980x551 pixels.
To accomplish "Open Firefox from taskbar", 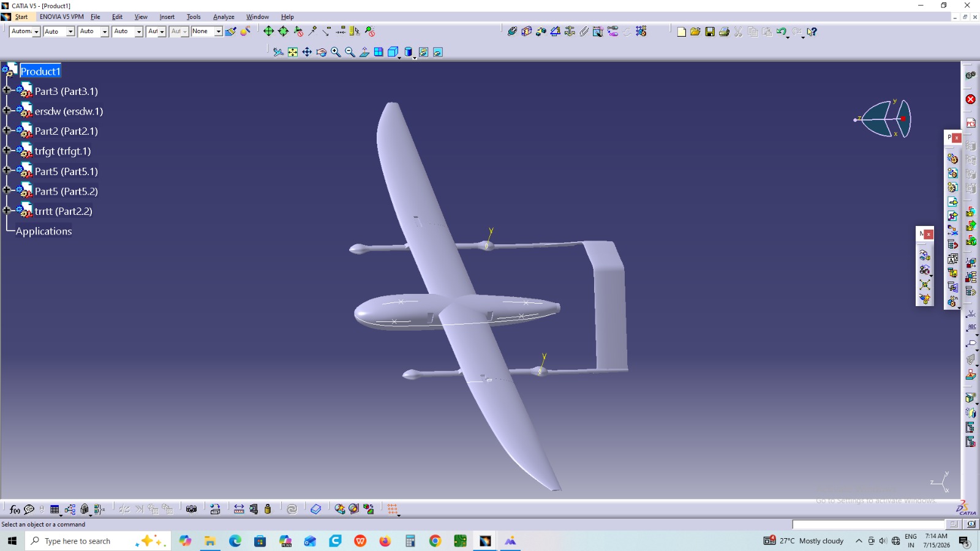I will [x=385, y=541].
